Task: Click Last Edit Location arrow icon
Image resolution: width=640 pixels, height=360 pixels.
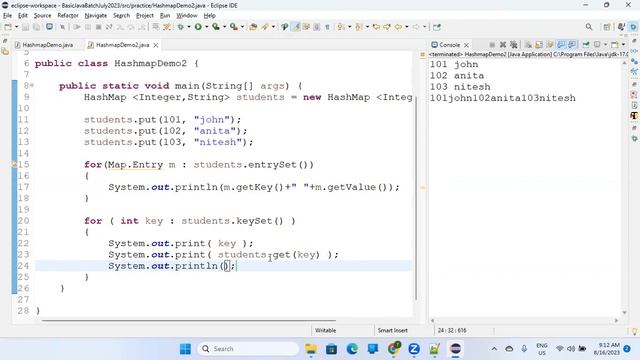Action: (x=376, y=27)
